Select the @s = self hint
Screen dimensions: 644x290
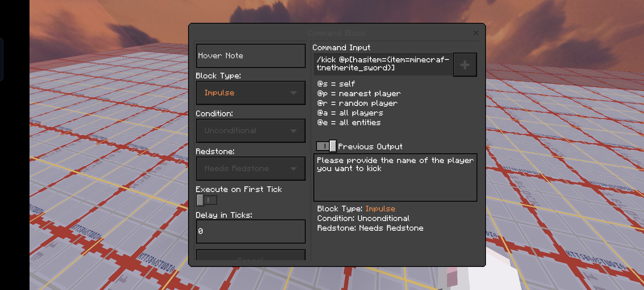(336, 84)
